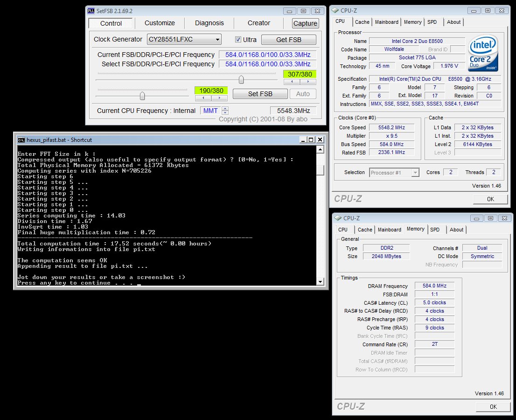516x420 pixels.
Task: Click the Intel Core 2 Duo E8500 name
Action: tap(417, 41)
